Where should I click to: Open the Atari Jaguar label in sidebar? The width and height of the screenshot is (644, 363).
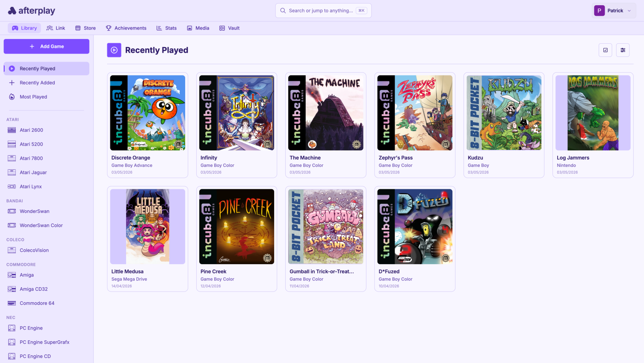click(33, 173)
